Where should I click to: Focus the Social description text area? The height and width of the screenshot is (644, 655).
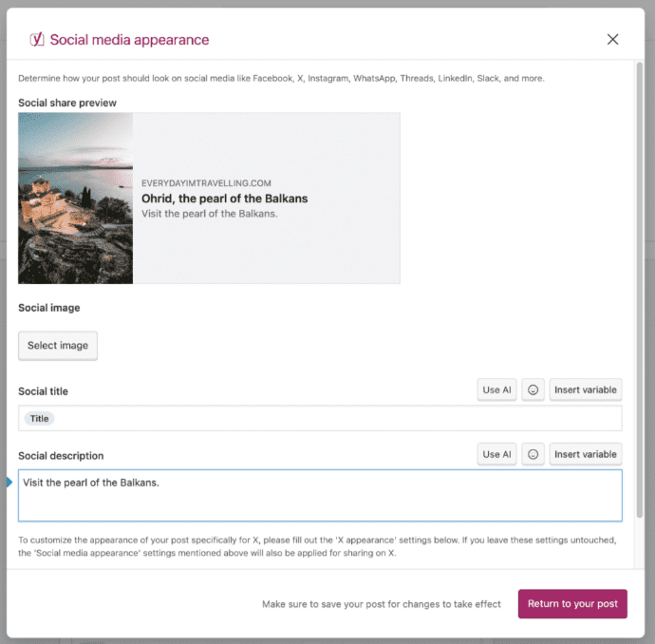(320, 501)
